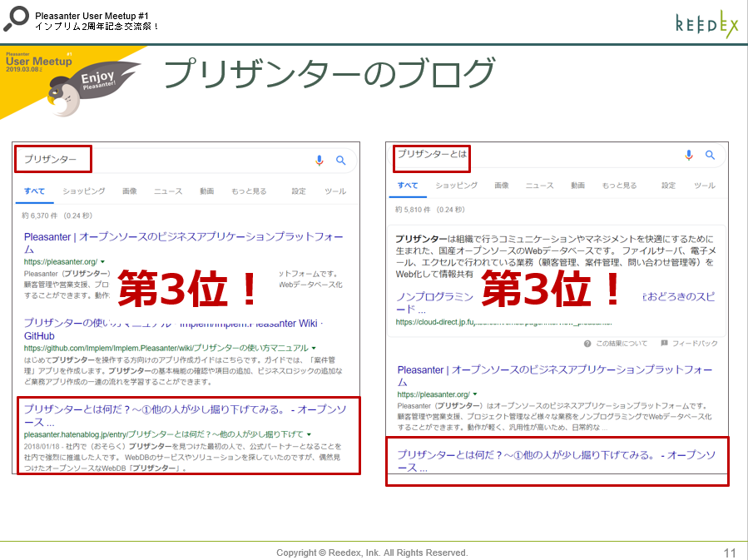Open ツール in right search results
748x560 pixels.
coord(705,186)
